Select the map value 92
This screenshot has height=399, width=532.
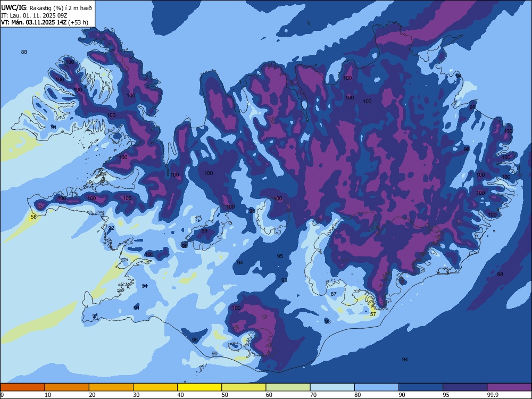(x=111, y=228)
